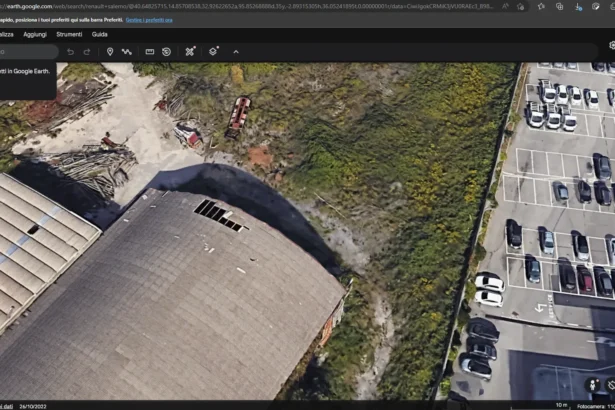Activate the measure distance ruler tool
This screenshot has width=615, height=410.
click(x=150, y=51)
